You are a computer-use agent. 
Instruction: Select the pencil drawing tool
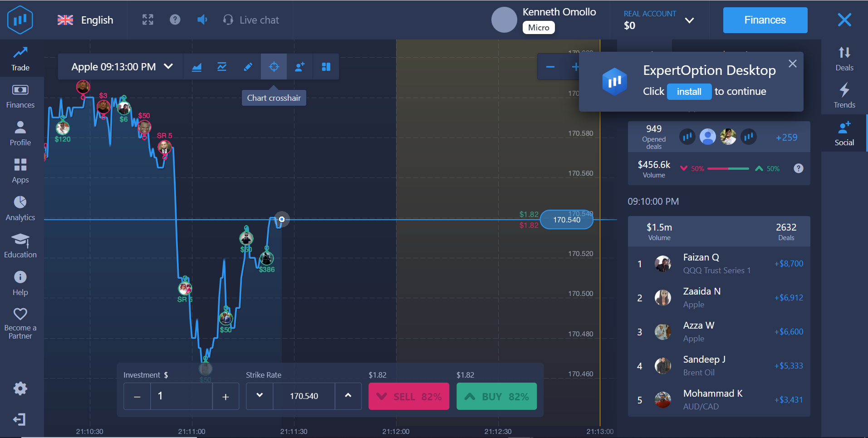pos(248,66)
